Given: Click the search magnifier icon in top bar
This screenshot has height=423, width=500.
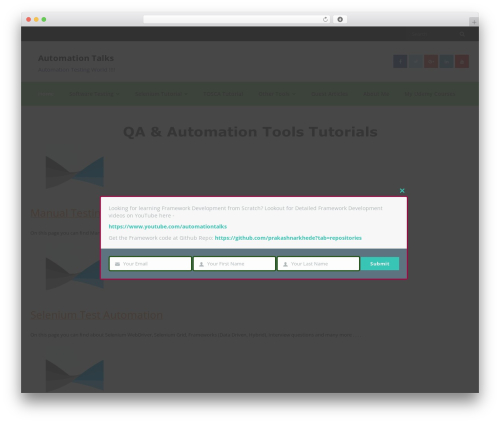Looking at the screenshot, I should click(x=462, y=34).
